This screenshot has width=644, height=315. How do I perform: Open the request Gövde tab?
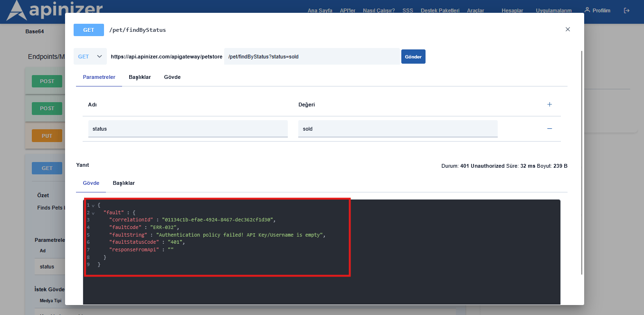(172, 77)
